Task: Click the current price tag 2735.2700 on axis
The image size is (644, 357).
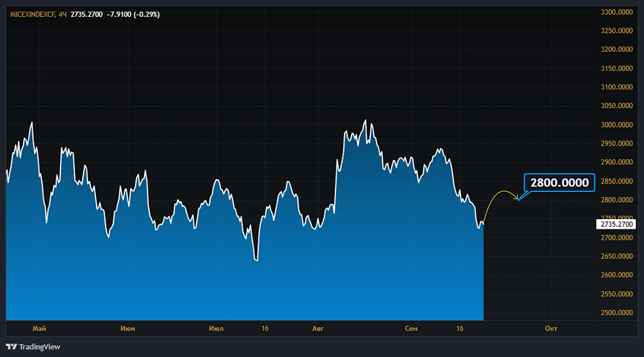Action: point(616,224)
